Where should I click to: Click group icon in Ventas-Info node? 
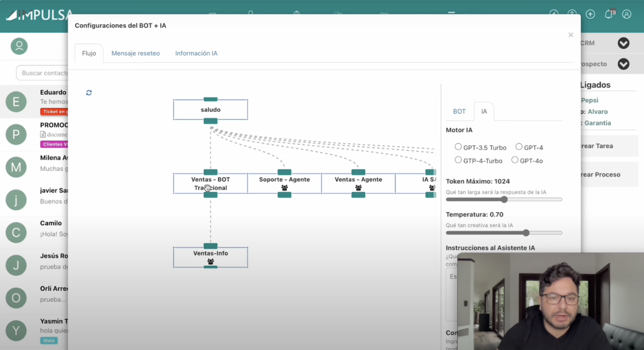tap(210, 261)
